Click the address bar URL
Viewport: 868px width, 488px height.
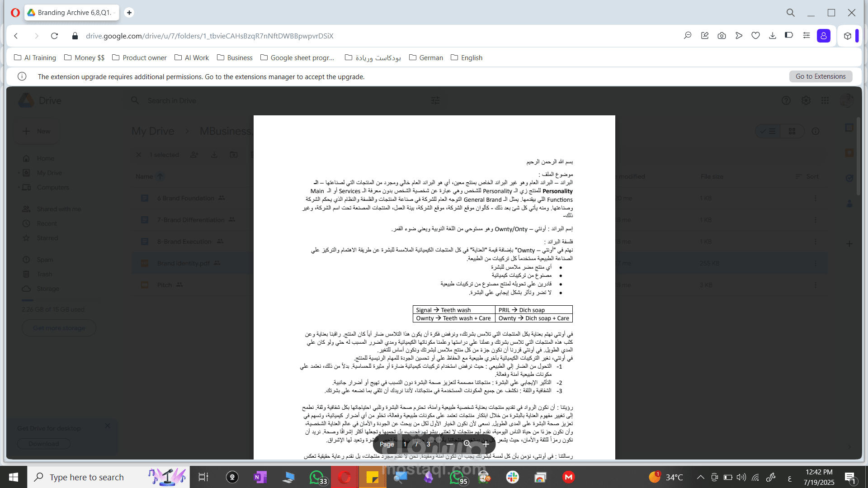pos(209,36)
